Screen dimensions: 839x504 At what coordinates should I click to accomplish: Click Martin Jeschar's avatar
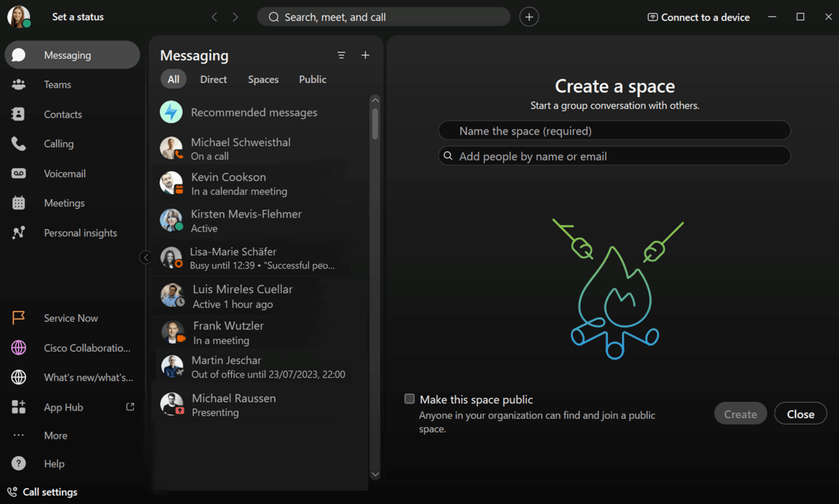click(172, 366)
